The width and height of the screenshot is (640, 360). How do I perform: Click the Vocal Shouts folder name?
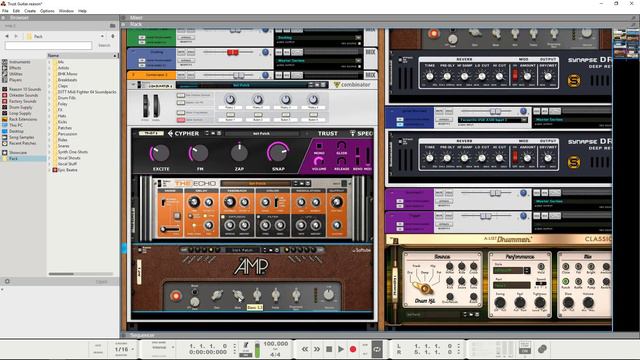[69, 158]
